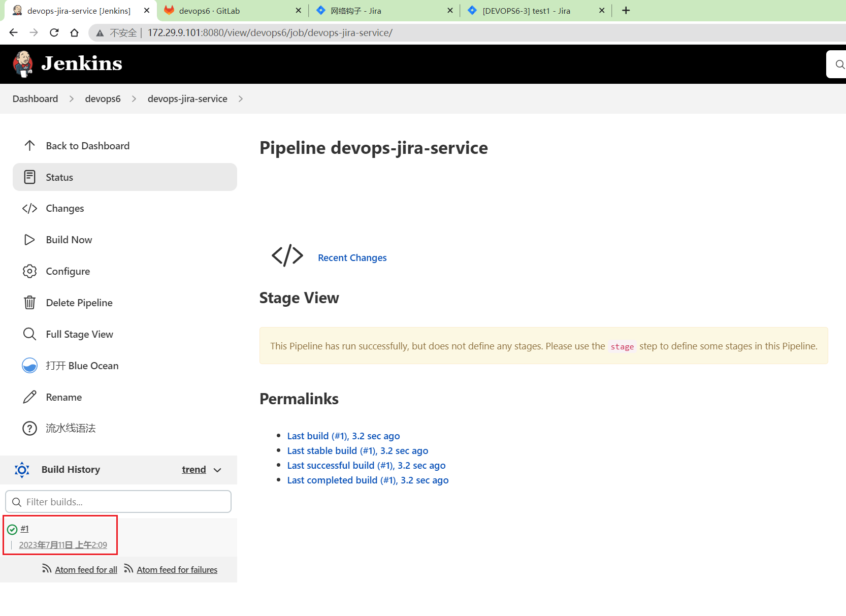Click the browser address bar URL
The image size is (846, 616).
270,33
